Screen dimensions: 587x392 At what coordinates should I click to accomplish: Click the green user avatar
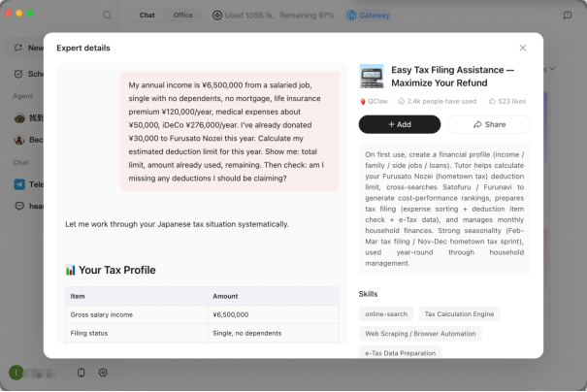[16, 373]
